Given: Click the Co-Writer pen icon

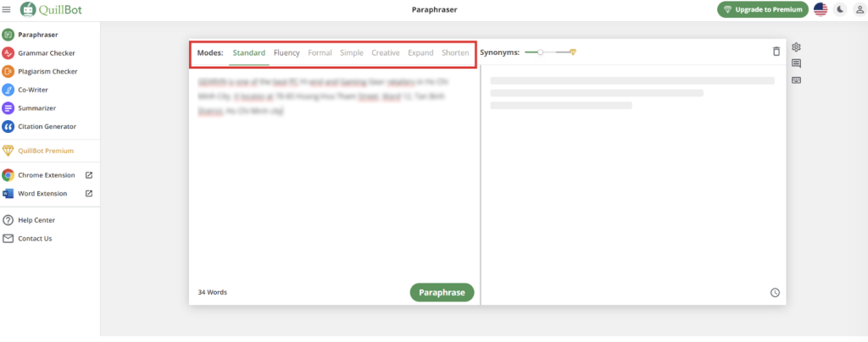Looking at the screenshot, I should pyautogui.click(x=8, y=90).
